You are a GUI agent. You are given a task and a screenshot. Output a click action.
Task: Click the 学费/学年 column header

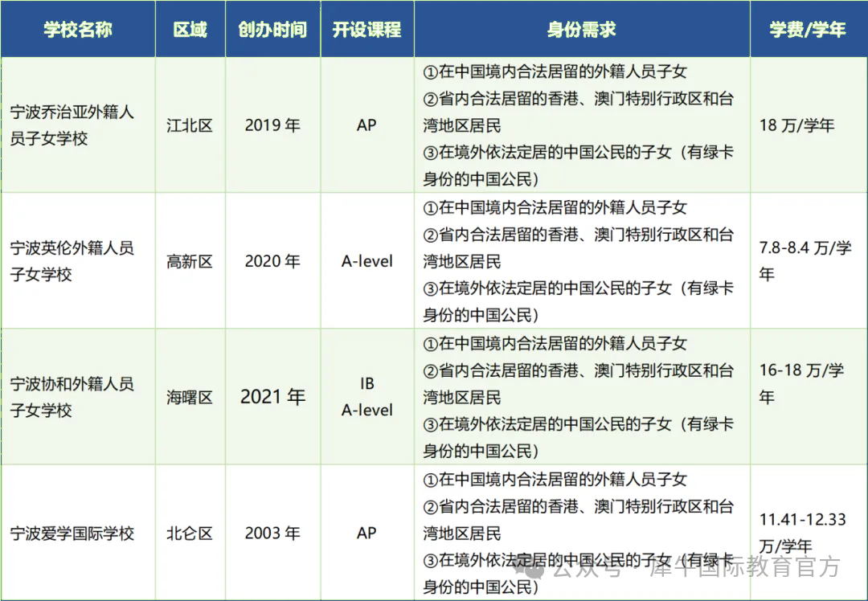point(809,29)
